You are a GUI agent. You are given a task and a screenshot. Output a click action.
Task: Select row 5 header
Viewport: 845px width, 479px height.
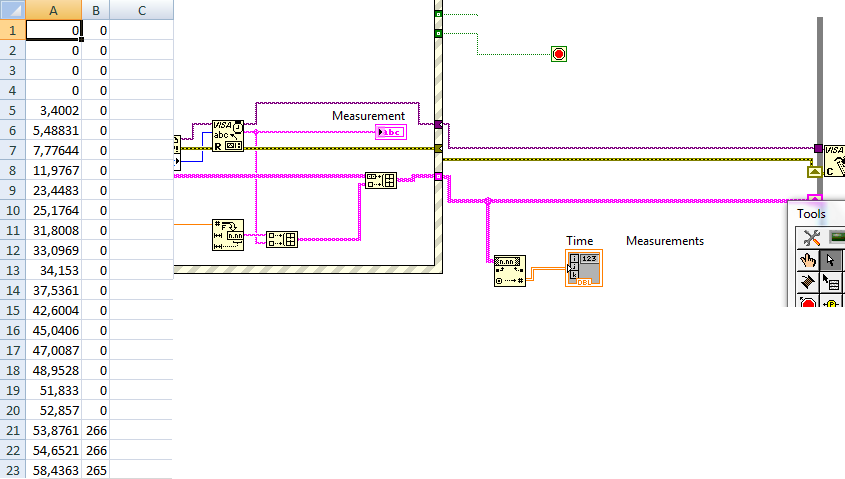pyautogui.click(x=12, y=110)
